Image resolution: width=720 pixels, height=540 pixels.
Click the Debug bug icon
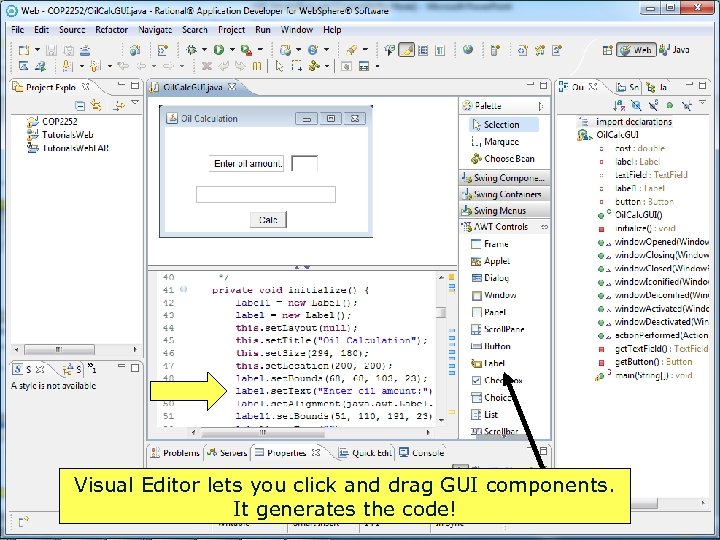(x=191, y=50)
